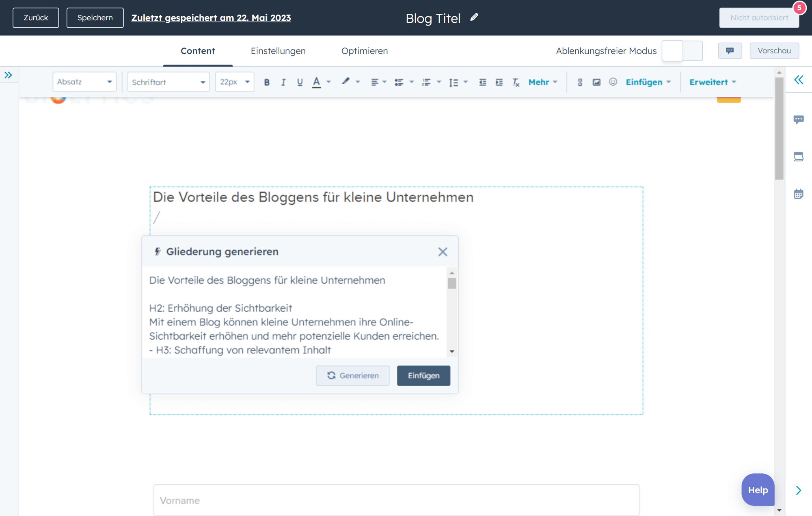Insert a link via toolbar icon
The height and width of the screenshot is (516, 812).
[x=580, y=82]
